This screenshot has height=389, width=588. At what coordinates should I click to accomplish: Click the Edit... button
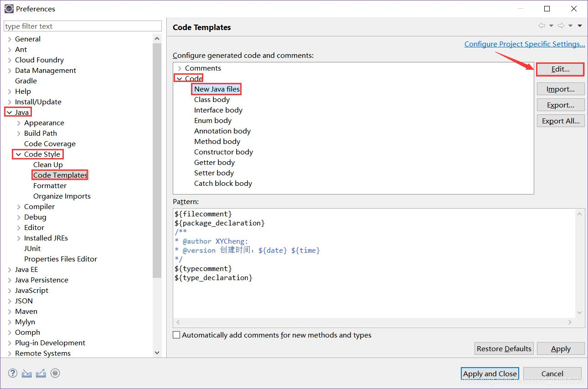tap(560, 69)
